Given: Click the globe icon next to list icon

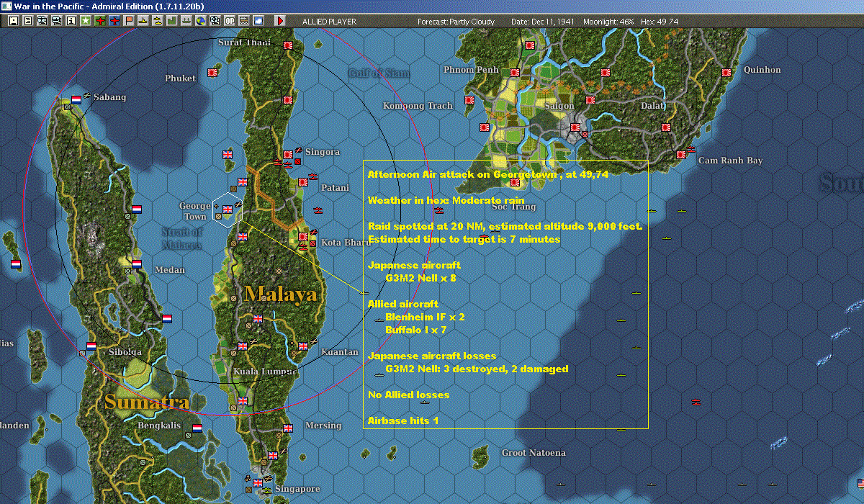Looking at the screenshot, I should 42,21.
